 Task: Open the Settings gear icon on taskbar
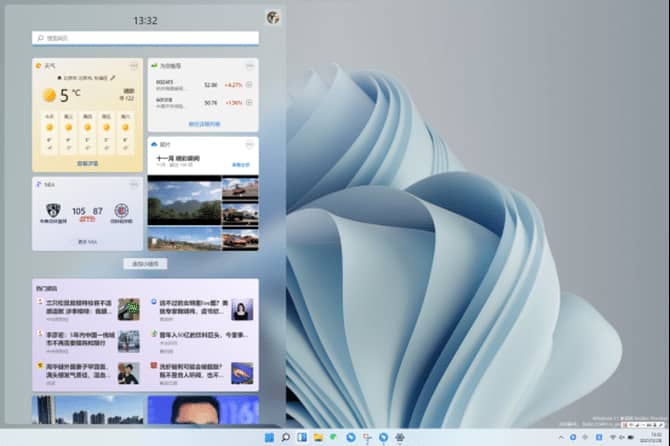(399, 437)
